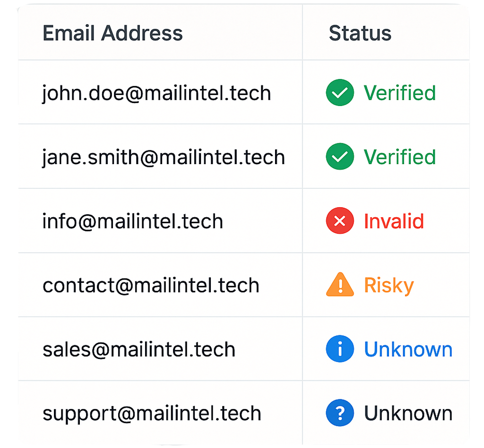Click the Status column header
The height and width of the screenshot is (448, 484).
[360, 33]
